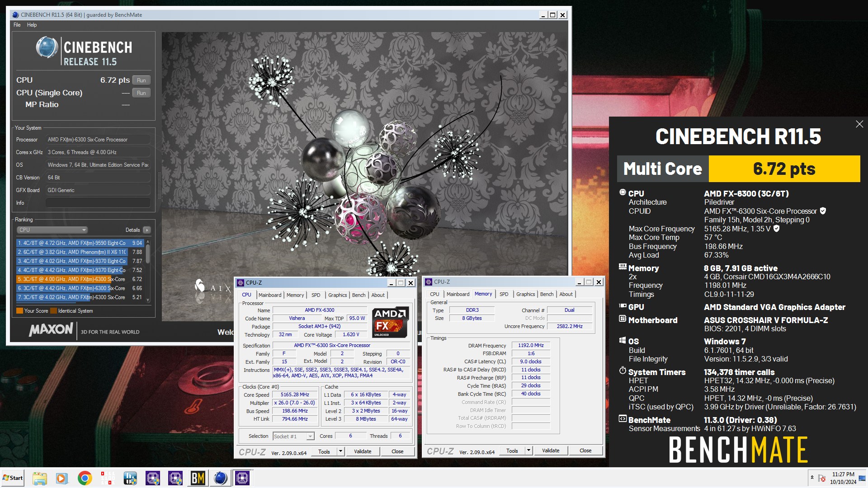Click the verified shield icon beside CPUID processor name
The width and height of the screenshot is (868, 488).
coord(823,211)
